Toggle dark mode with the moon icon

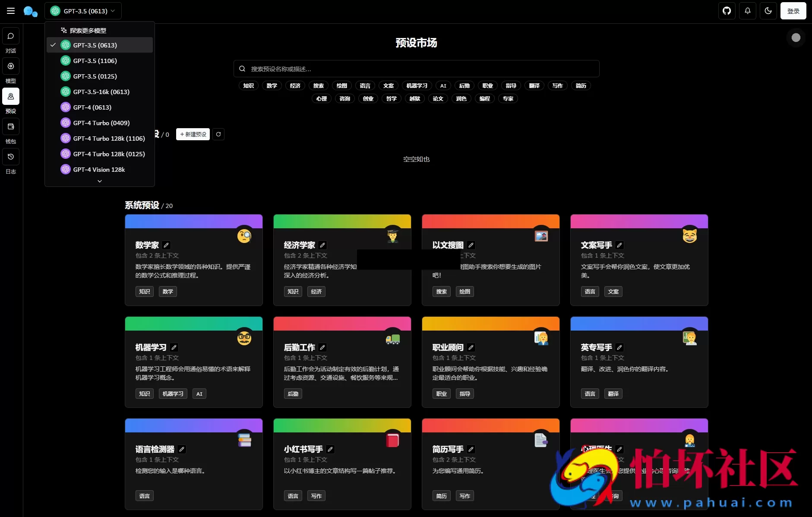(768, 11)
